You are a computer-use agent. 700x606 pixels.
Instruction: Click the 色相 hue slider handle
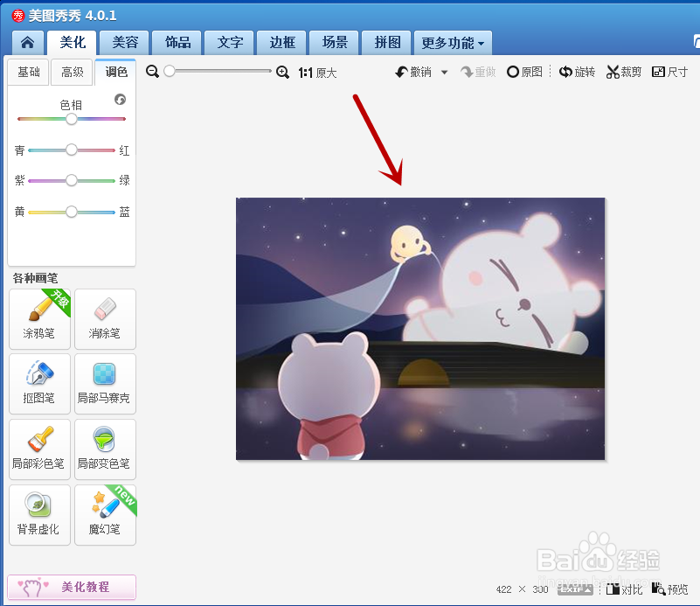[x=72, y=119]
